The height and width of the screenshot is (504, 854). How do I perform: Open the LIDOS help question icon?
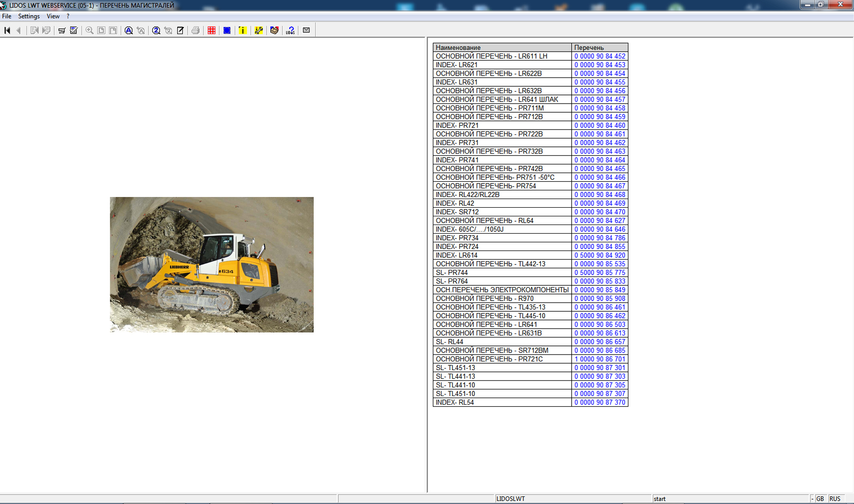coord(290,30)
